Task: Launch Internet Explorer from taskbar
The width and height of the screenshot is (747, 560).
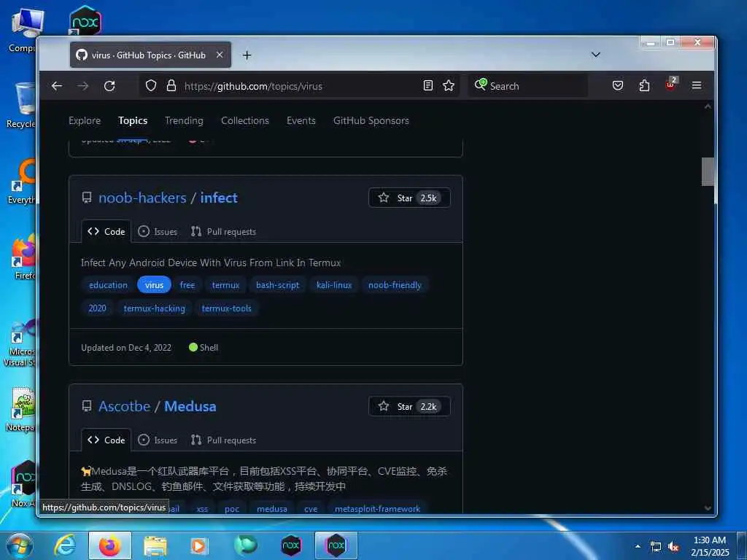Action: [64, 545]
